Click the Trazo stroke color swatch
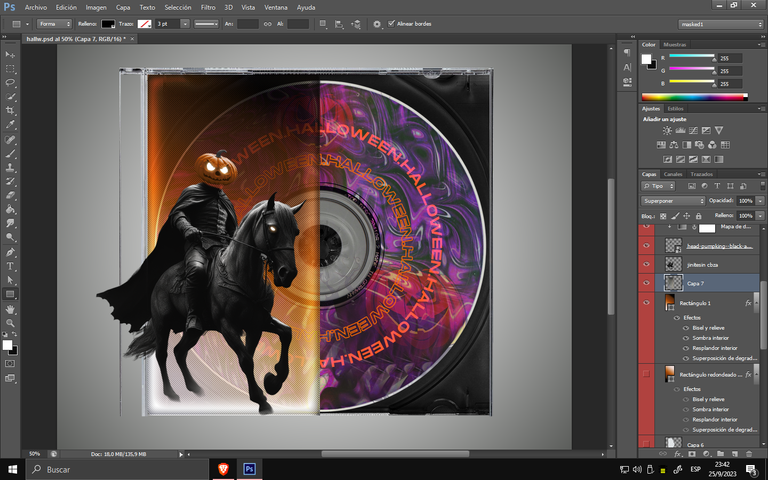This screenshot has height=480, width=768. point(144,24)
